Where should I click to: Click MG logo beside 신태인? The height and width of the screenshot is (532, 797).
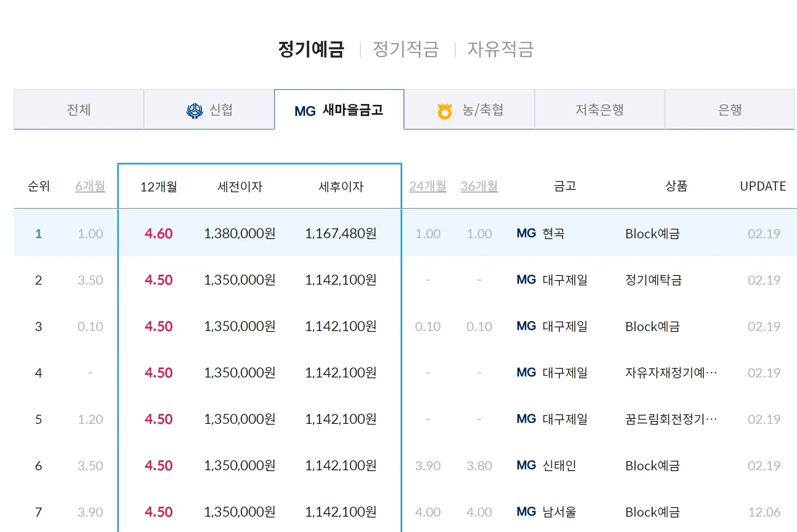(x=526, y=465)
